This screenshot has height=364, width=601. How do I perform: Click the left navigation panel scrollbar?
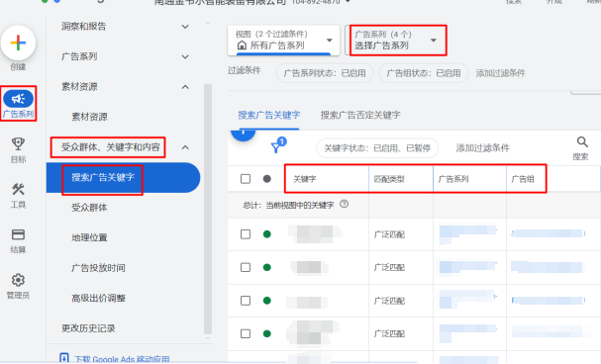click(208, 209)
